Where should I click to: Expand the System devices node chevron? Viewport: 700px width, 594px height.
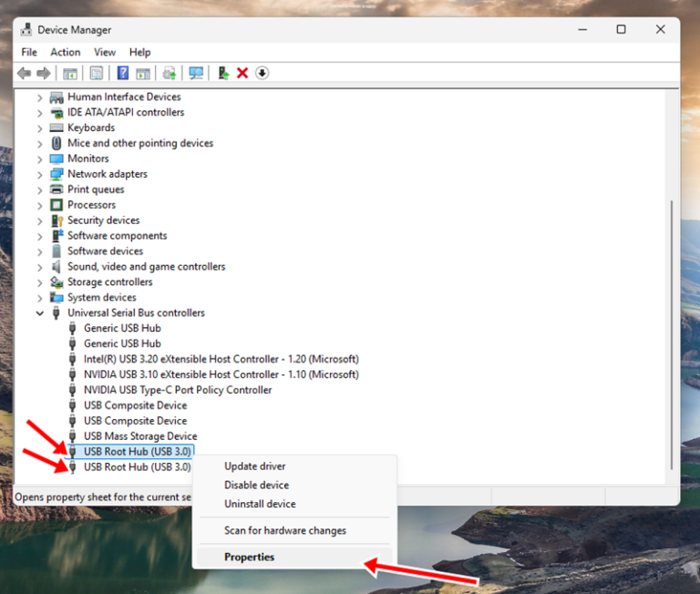coord(40,298)
